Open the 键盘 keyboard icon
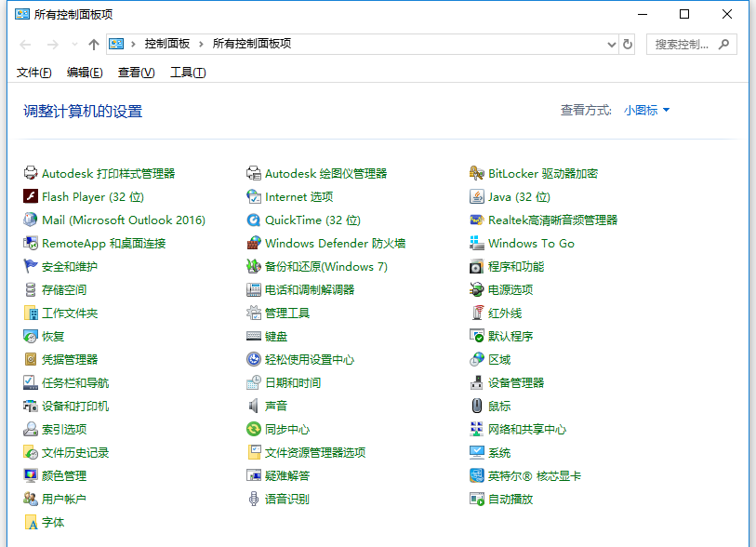 pyautogui.click(x=254, y=336)
